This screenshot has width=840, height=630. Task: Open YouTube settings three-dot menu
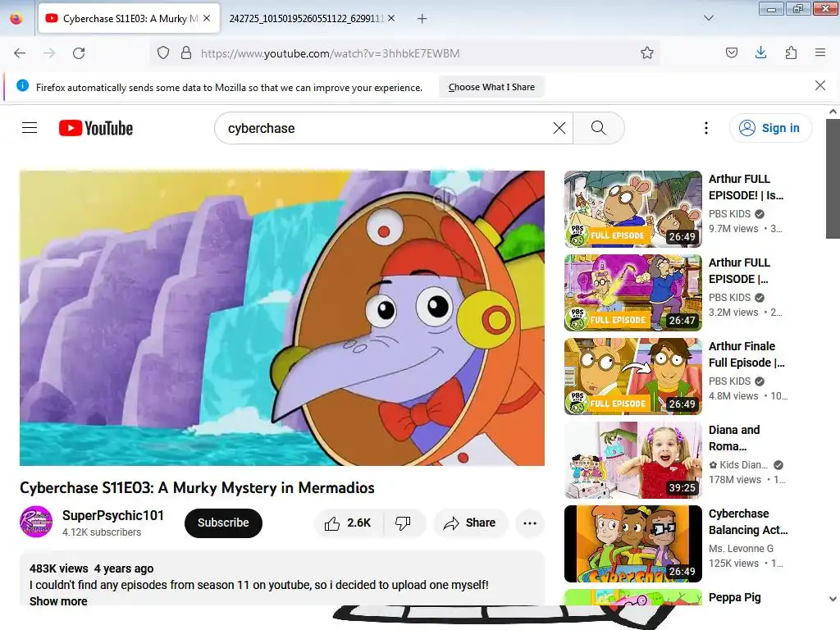[x=706, y=128]
